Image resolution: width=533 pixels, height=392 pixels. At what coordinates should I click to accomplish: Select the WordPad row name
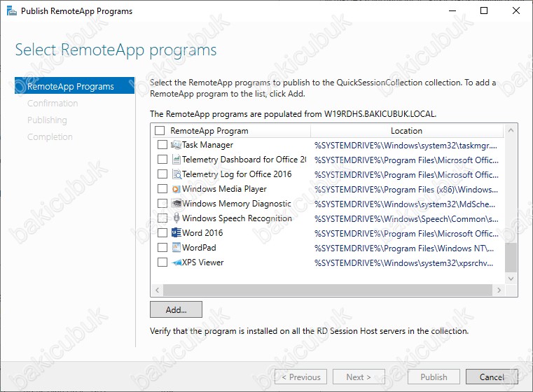coord(199,247)
